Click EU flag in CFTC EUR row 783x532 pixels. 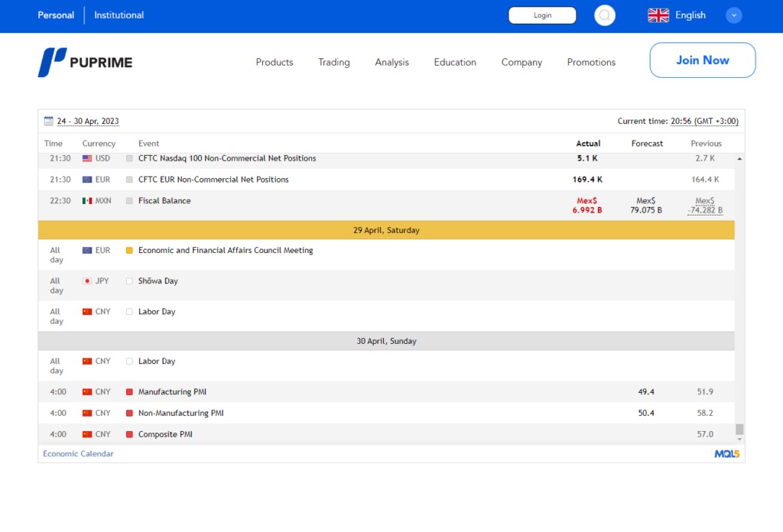[87, 180]
